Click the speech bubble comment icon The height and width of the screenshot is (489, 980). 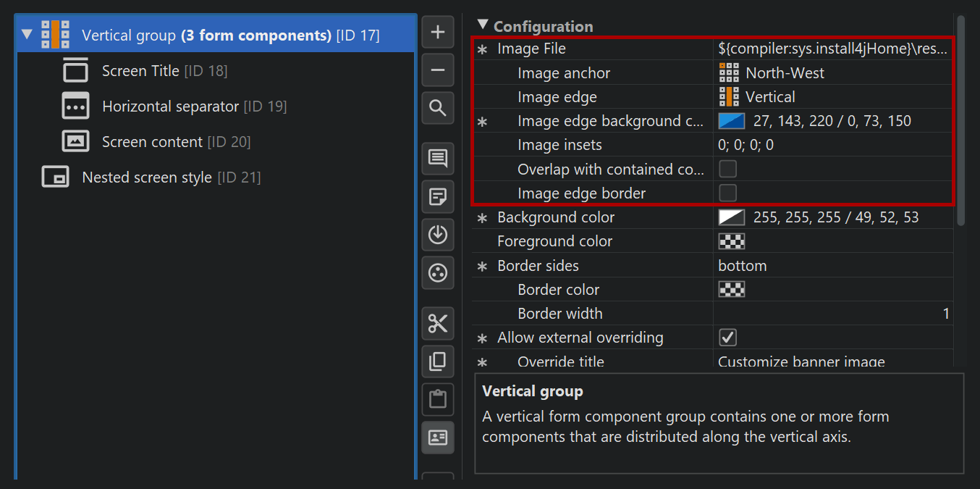point(438,159)
